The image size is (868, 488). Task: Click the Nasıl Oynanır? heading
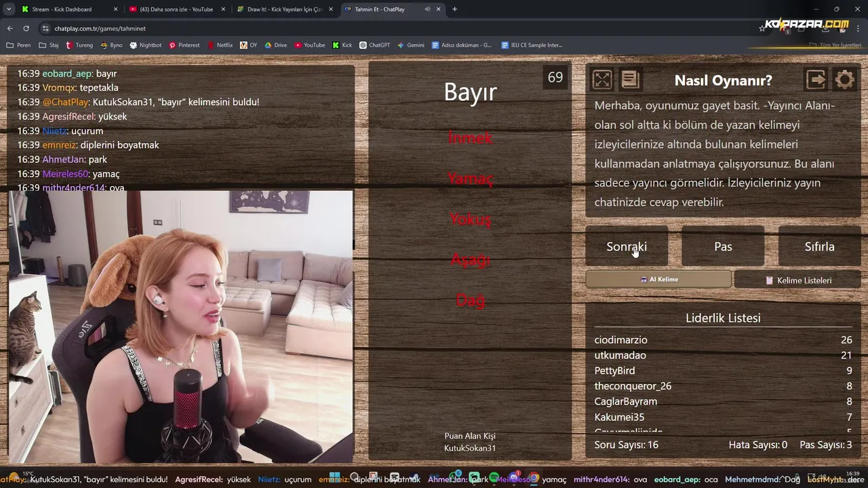click(x=723, y=80)
